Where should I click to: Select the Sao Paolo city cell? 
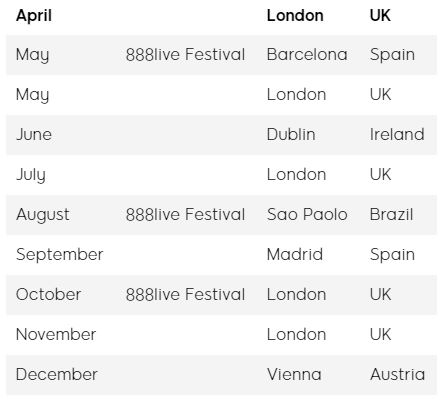(307, 215)
